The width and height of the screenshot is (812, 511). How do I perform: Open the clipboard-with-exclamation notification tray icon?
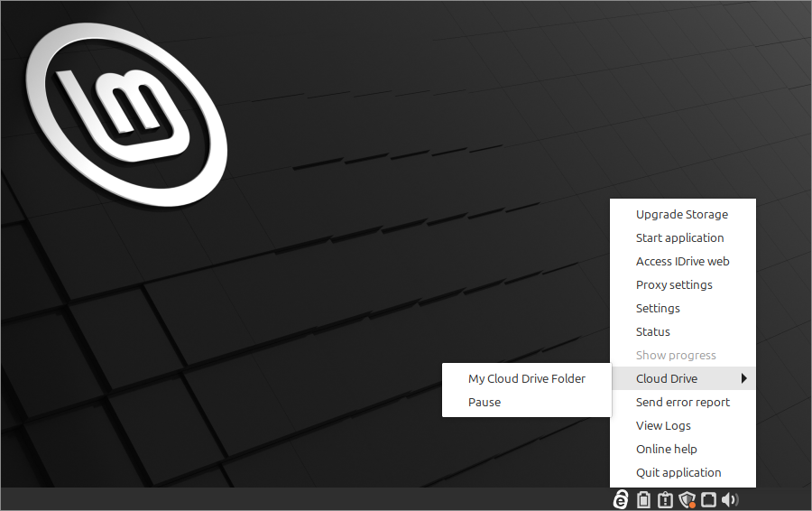click(x=665, y=499)
